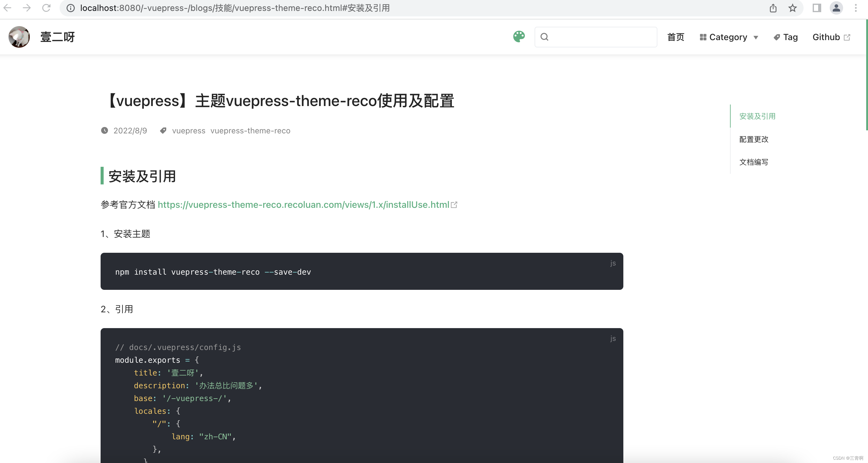Viewport: 868px width, 463px height.
Task: Reload the page with refresh icon
Action: tap(46, 8)
